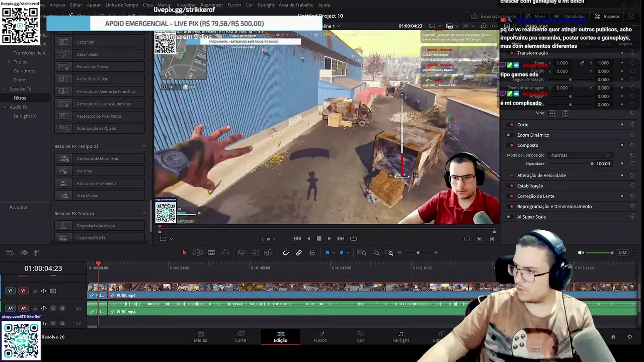The image size is (644, 362).
Task: Open the marker color dropdown arrow
Action: (x=347, y=253)
